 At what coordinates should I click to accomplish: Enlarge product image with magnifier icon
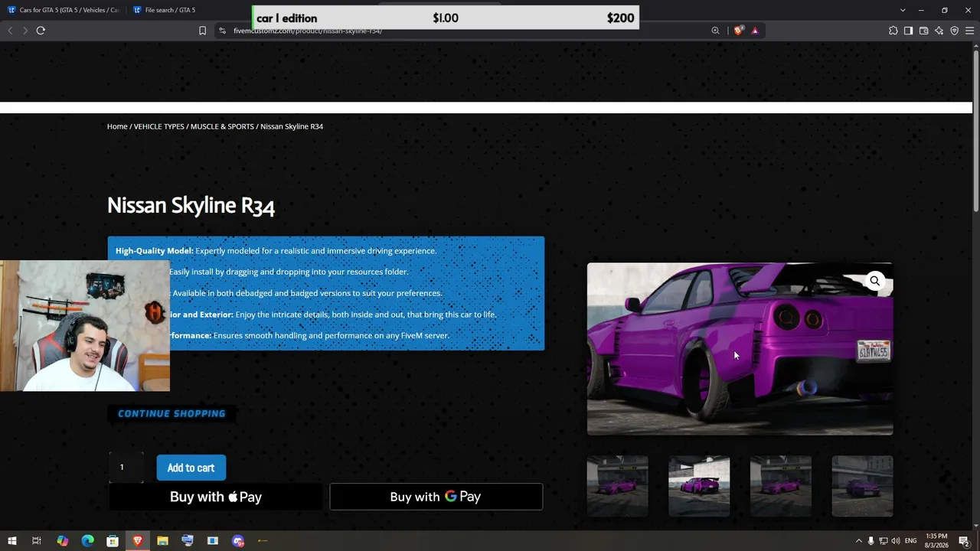point(874,281)
